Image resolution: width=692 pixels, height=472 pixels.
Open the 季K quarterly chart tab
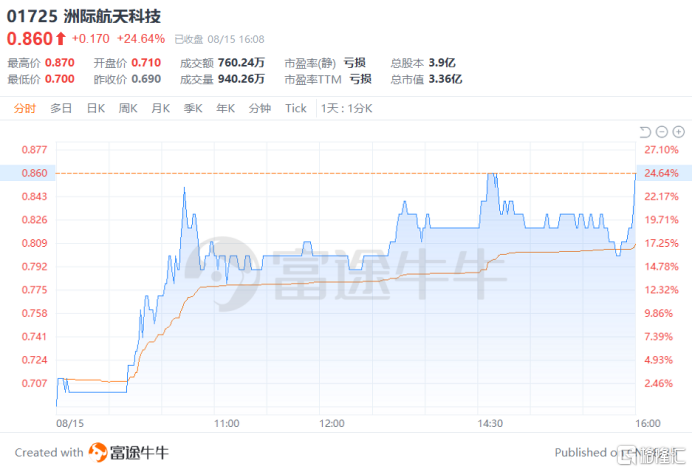click(193, 108)
